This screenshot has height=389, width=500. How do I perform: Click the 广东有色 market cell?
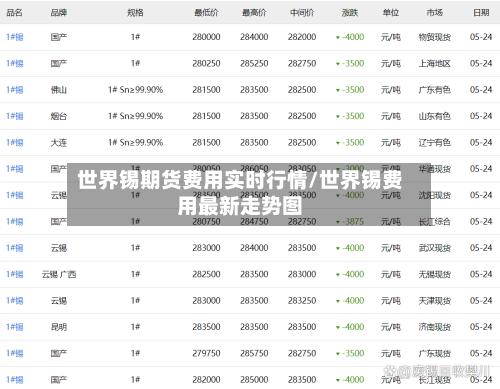(435, 90)
